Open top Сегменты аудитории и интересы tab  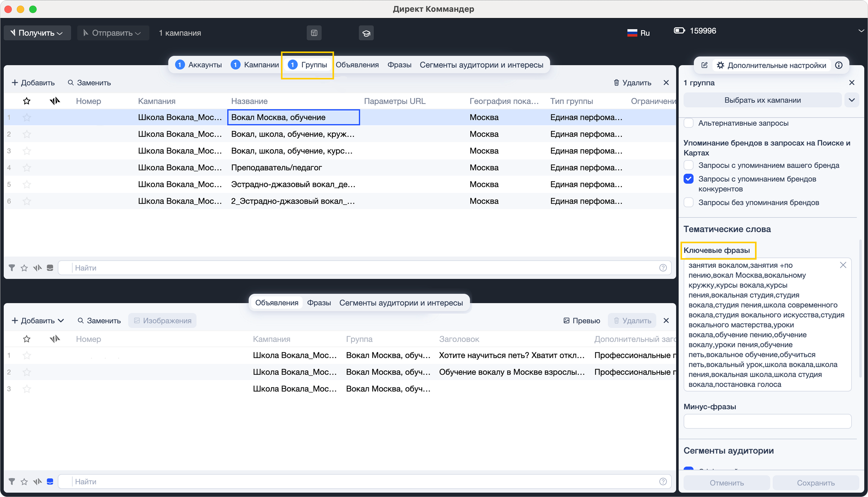tap(481, 65)
